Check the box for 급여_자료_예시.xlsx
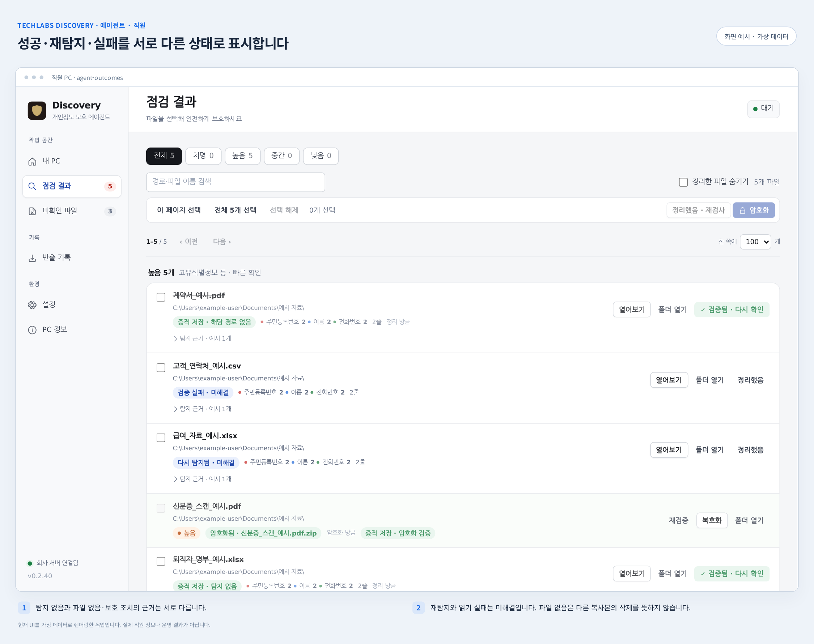 [161, 438]
